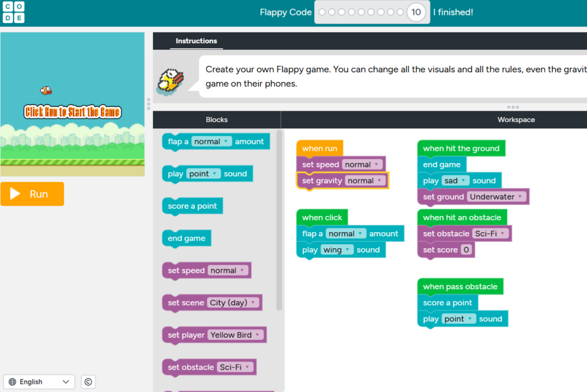
Task: Click the vertical resize handle beside game
Action: click(x=148, y=104)
